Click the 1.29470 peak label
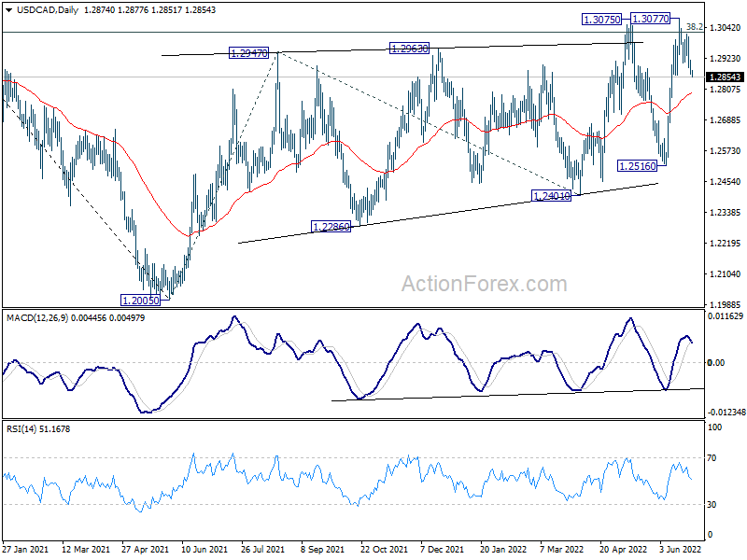The width and height of the screenshot is (747, 560). pos(248,53)
